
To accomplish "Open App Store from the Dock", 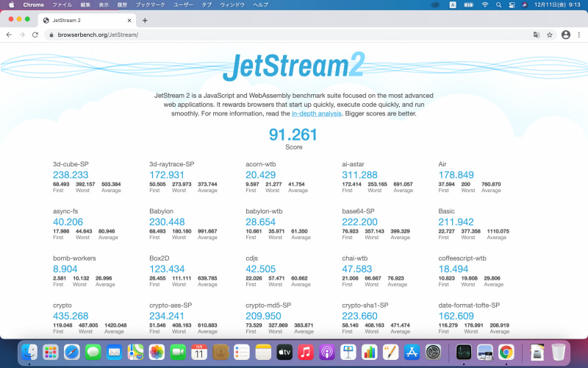I will tap(412, 353).
